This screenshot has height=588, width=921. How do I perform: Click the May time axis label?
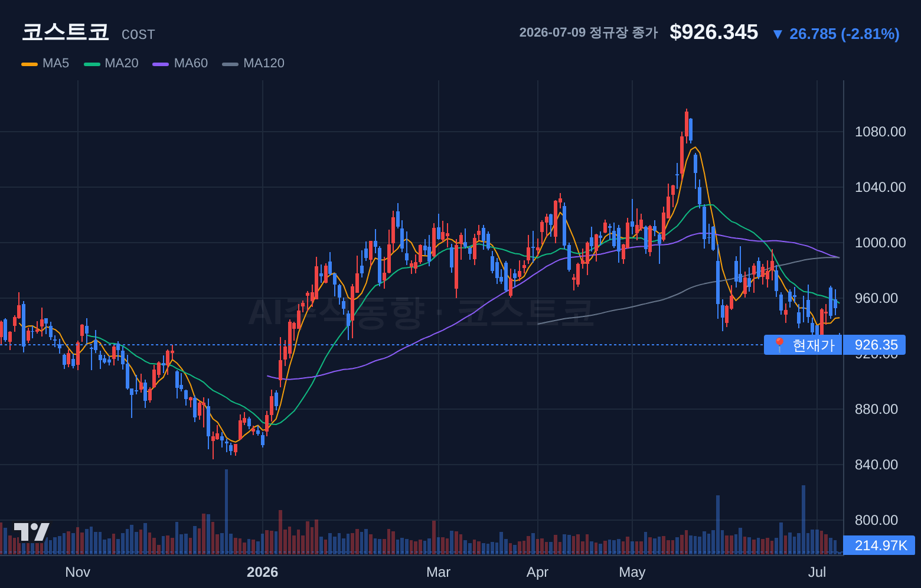(632, 572)
